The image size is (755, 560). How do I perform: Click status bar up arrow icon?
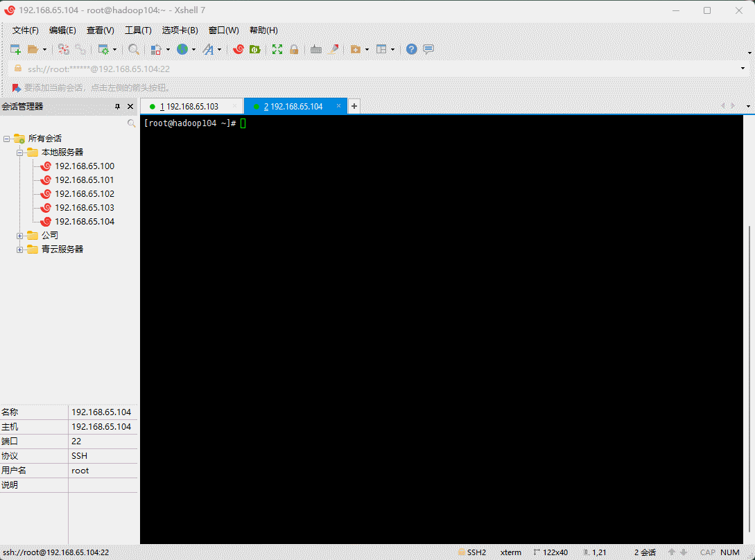(672, 552)
